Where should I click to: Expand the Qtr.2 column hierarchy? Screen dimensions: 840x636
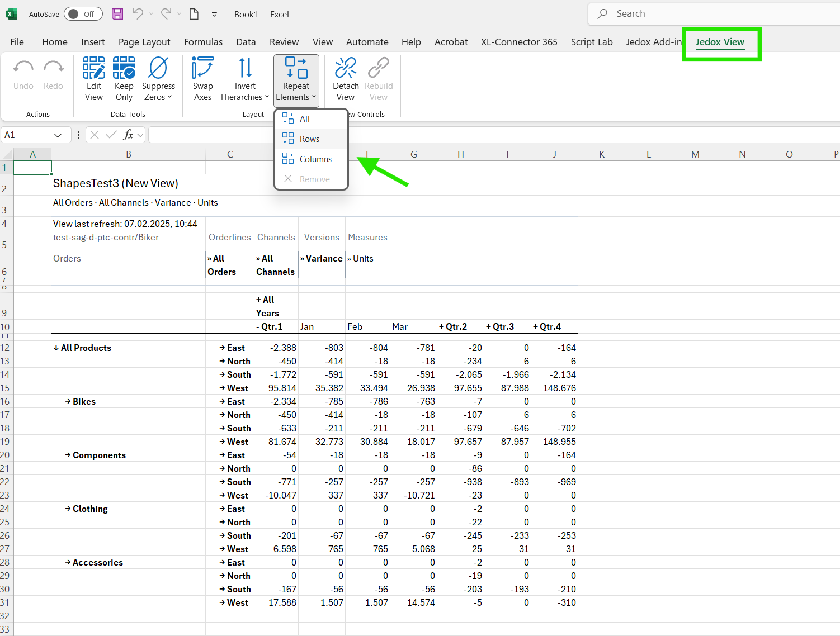pyautogui.click(x=453, y=327)
